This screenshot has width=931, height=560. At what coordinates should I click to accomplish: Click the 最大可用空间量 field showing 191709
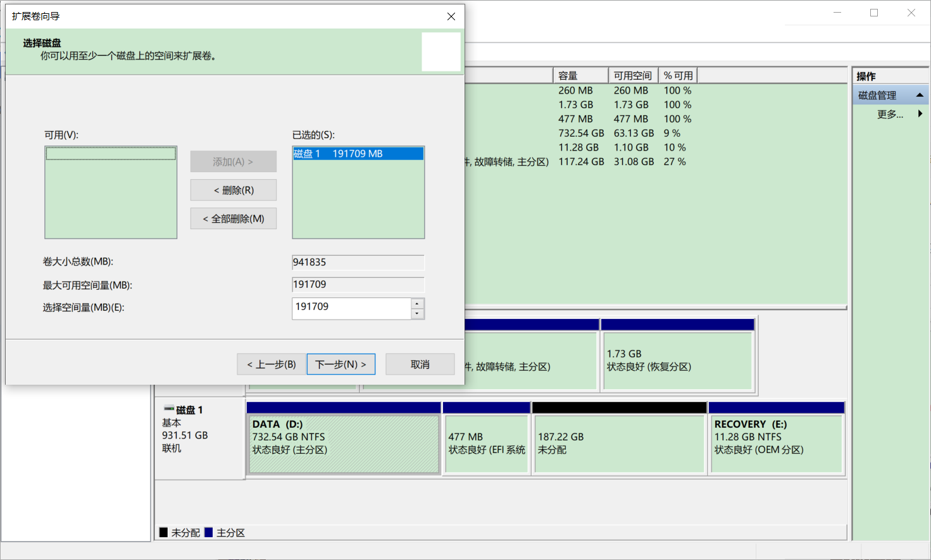[358, 284]
